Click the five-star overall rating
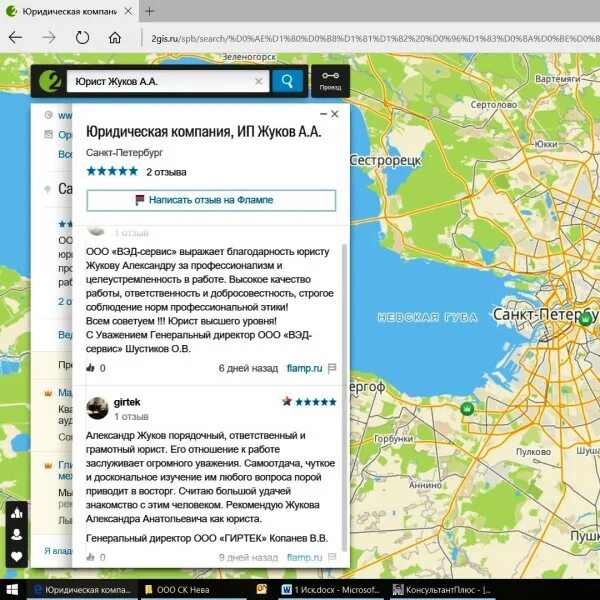The height and width of the screenshot is (600, 600). [112, 171]
